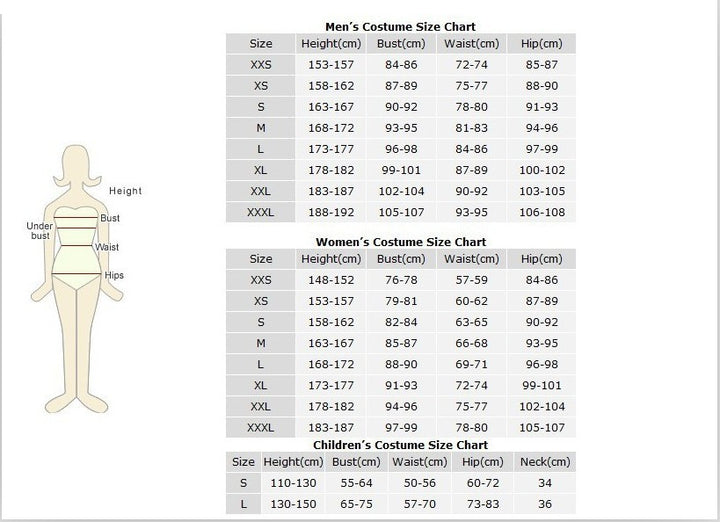Click the men's XXS bust value 84-86

point(400,65)
